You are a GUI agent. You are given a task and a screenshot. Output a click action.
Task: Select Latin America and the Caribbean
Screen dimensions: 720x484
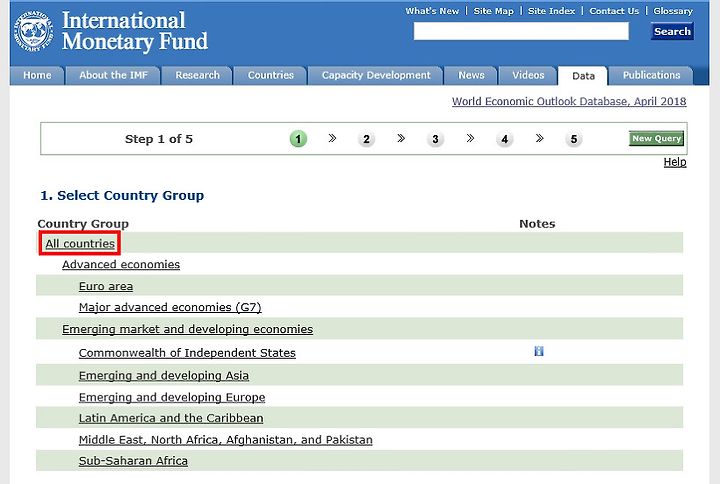(171, 418)
